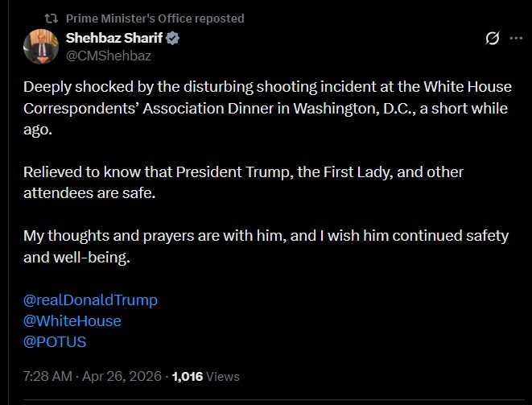Screen dimensions: 532x405
Task: Click the 7:28 AM timestamp
Action: [47, 376]
